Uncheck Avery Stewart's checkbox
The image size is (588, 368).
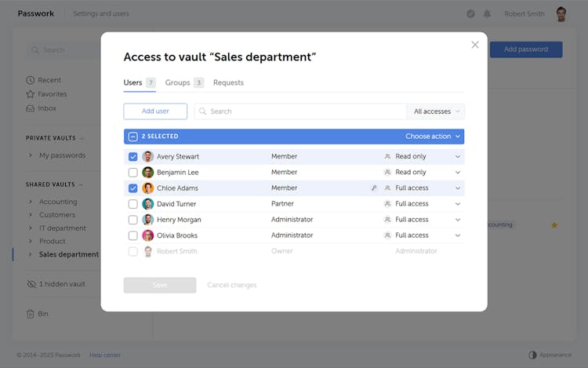(x=132, y=157)
